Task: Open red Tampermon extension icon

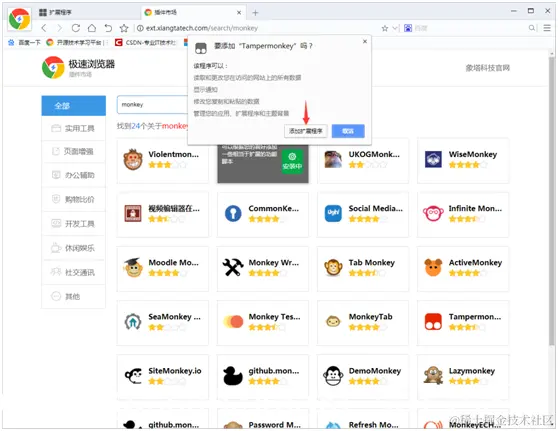Action: pos(433,322)
